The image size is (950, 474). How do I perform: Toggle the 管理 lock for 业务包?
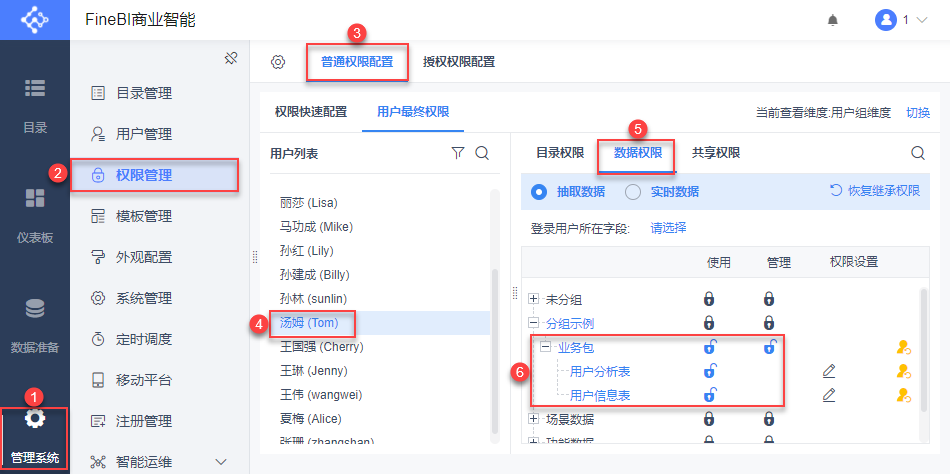click(769, 347)
